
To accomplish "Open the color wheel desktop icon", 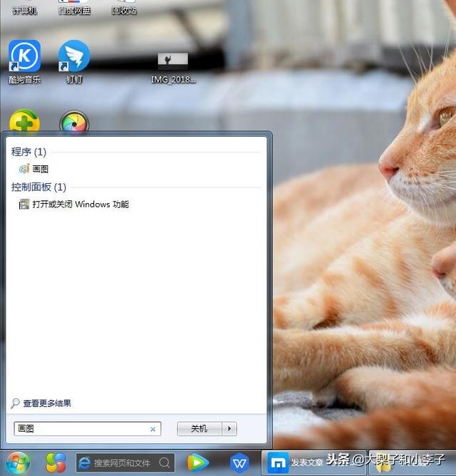I will pos(73,123).
